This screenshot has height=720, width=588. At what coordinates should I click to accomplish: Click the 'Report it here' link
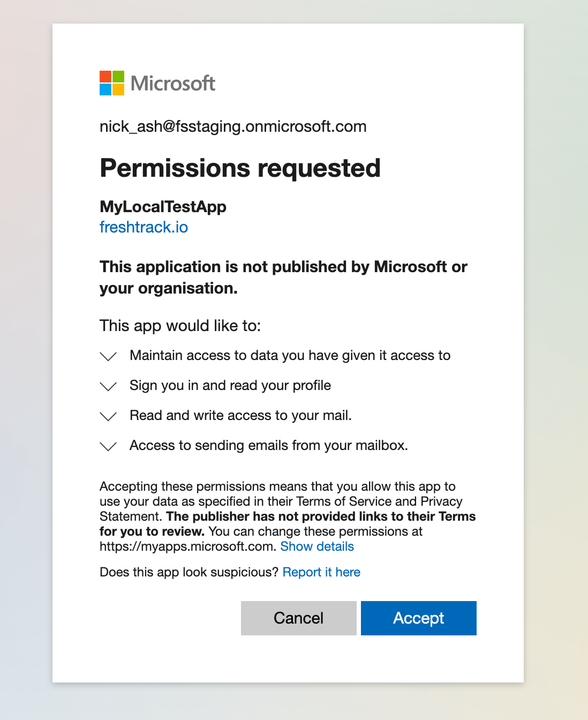(321, 572)
